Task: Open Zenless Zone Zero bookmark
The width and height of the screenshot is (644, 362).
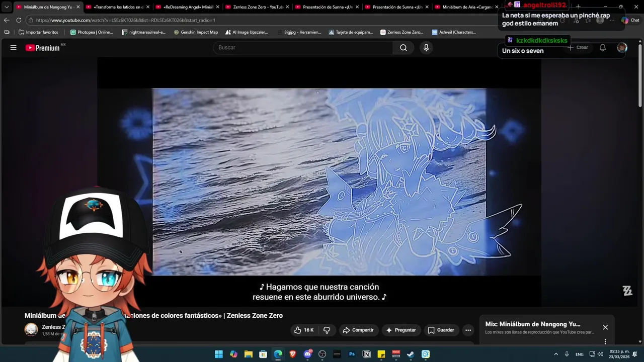Action: 401,32
